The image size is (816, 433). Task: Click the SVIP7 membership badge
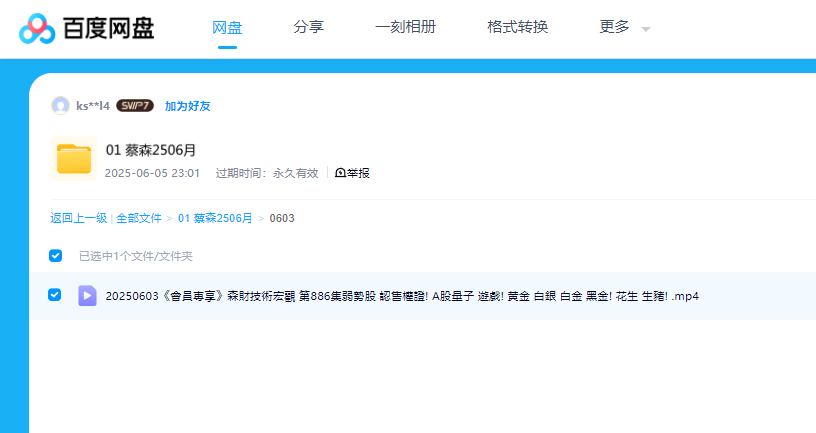pos(135,106)
